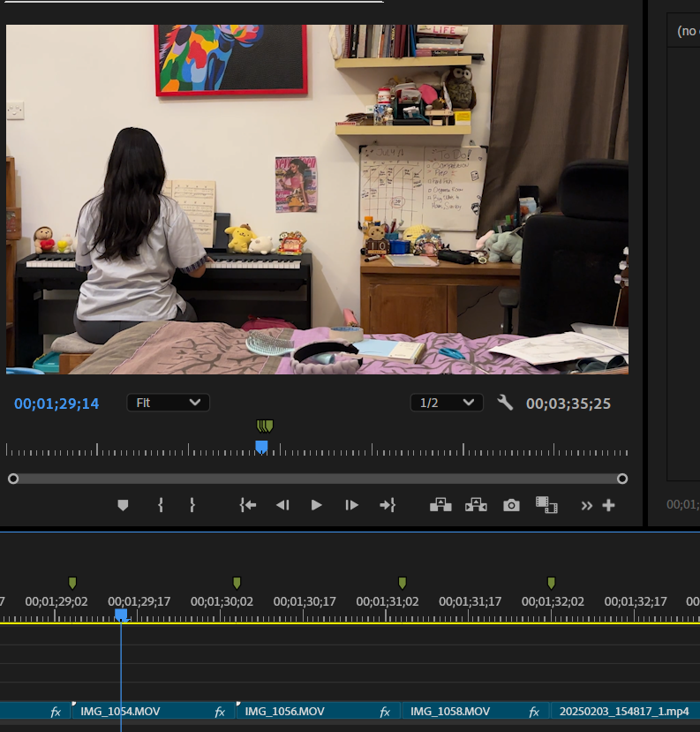Play the sequence in Program Monitor
This screenshot has height=732, width=700.
(x=316, y=505)
